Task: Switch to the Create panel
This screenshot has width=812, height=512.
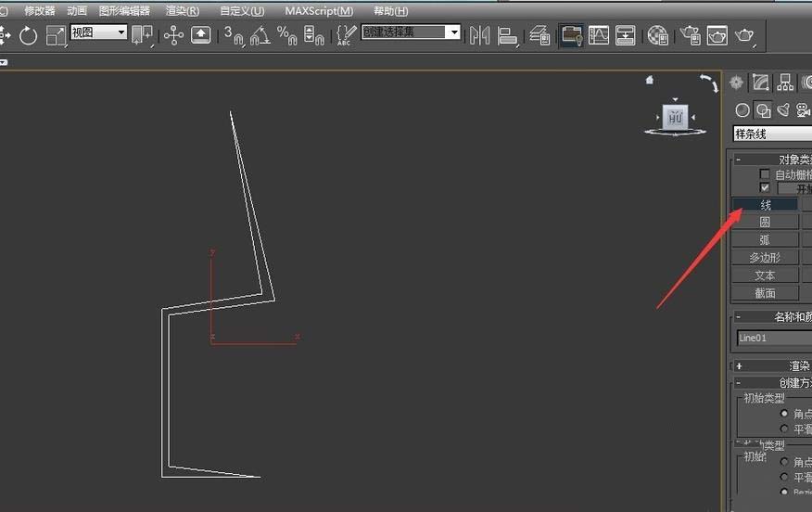Action: tap(736, 83)
